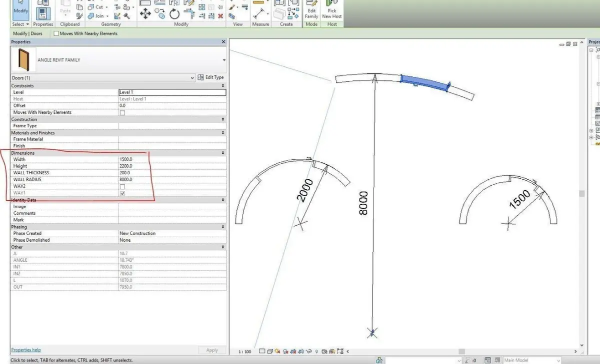Click the WALL THICKNESS value 200.0
The height and width of the screenshot is (364, 600).
coord(124,173)
